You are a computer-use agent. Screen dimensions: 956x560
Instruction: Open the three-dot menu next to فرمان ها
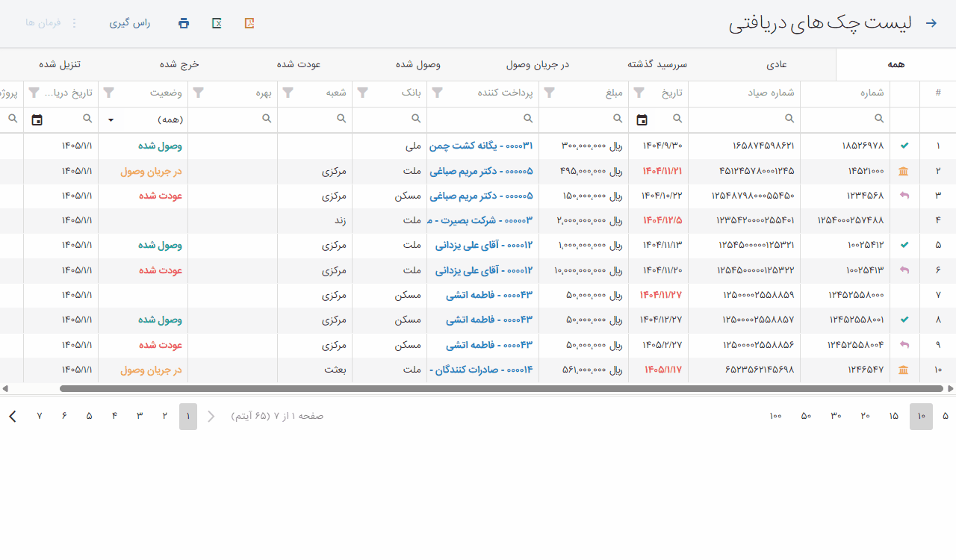click(x=74, y=23)
